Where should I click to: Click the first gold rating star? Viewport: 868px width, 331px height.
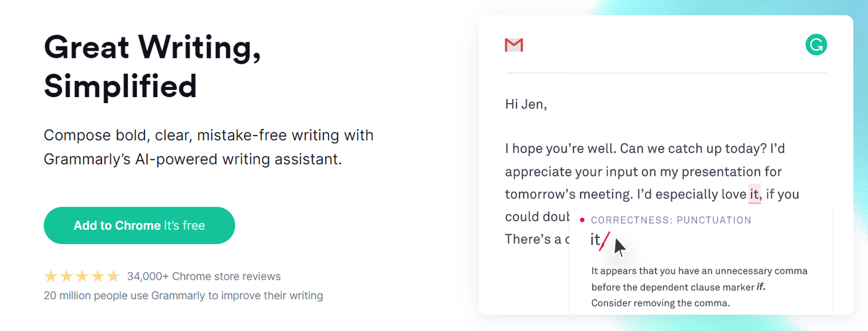51,277
